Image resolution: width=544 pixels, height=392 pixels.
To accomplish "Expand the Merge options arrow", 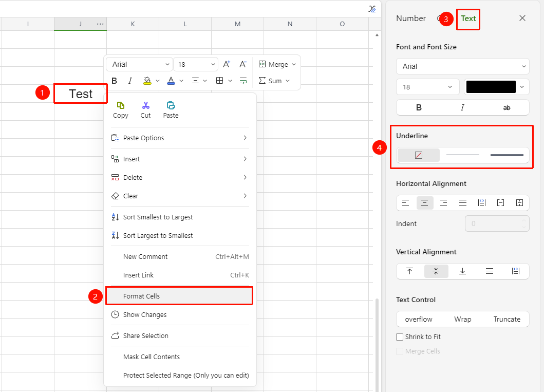I will pos(294,64).
